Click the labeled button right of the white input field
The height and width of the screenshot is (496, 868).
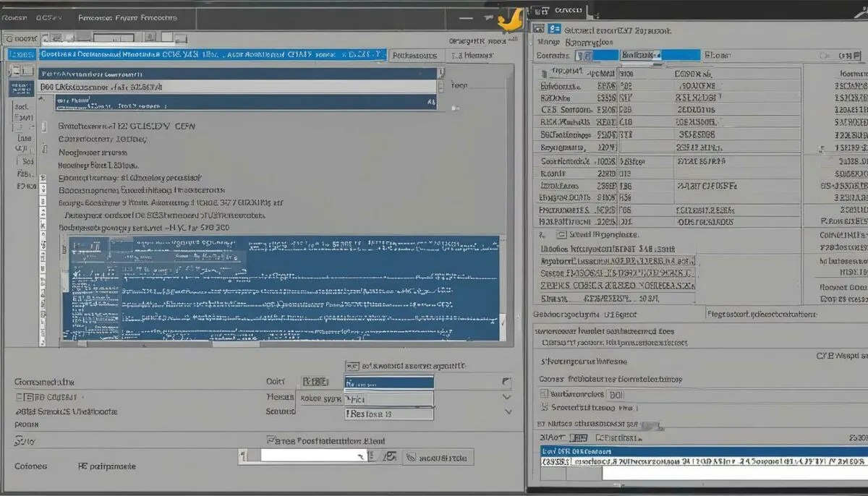[x=438, y=457]
